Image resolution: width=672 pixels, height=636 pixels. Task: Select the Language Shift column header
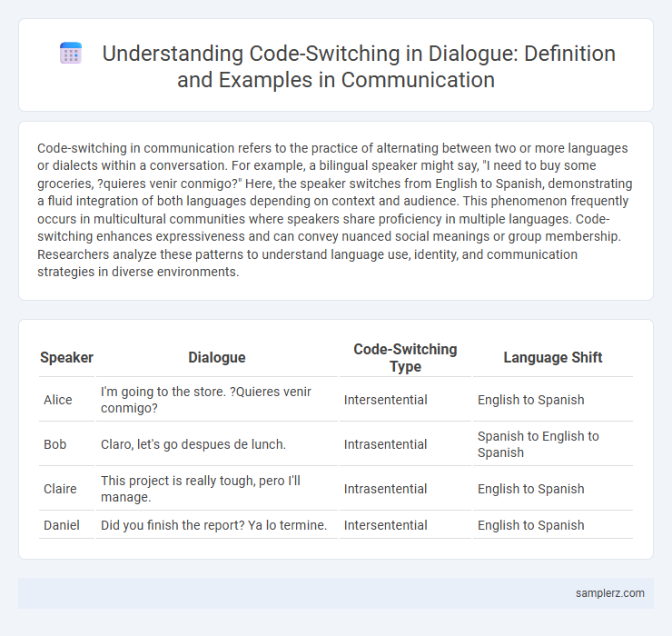pos(553,358)
